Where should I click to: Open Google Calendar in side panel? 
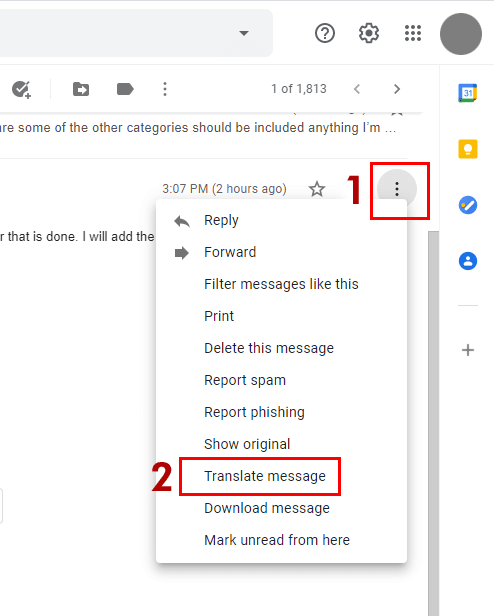[x=468, y=93]
